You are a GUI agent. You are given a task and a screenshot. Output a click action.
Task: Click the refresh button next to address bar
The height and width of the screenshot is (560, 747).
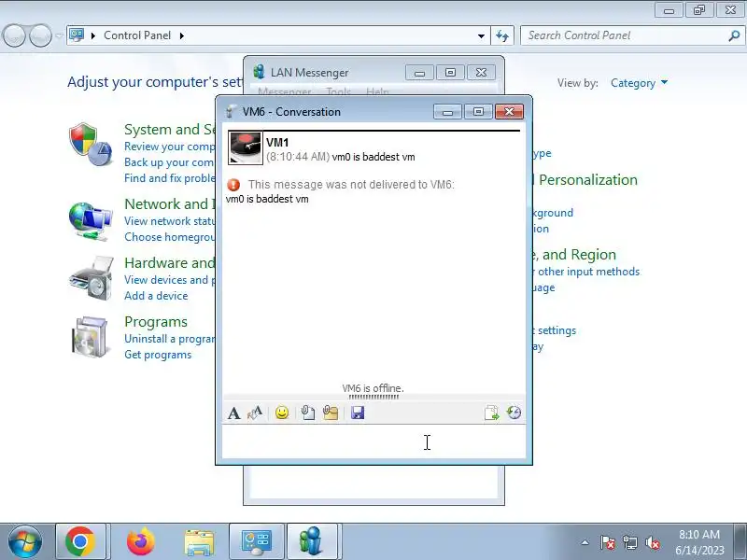[502, 35]
